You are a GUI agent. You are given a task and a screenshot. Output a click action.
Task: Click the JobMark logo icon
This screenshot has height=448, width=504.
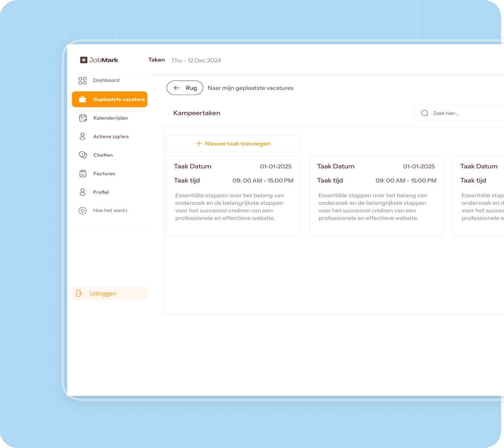84,60
